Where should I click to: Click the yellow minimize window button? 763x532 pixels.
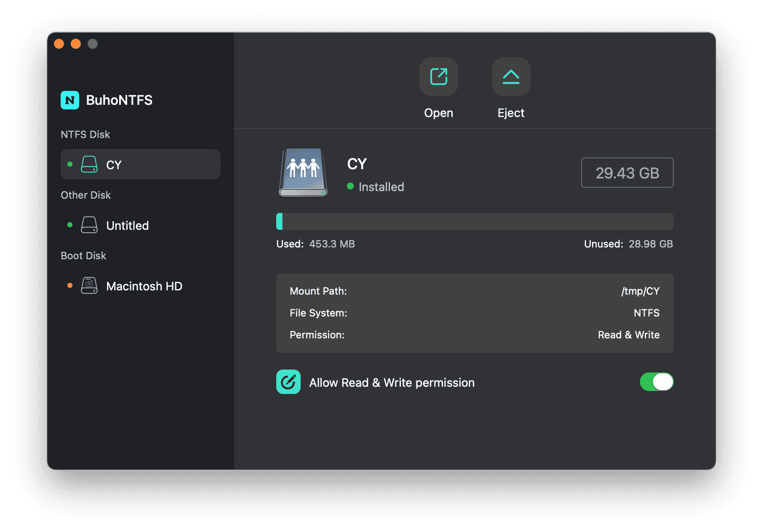pos(76,44)
